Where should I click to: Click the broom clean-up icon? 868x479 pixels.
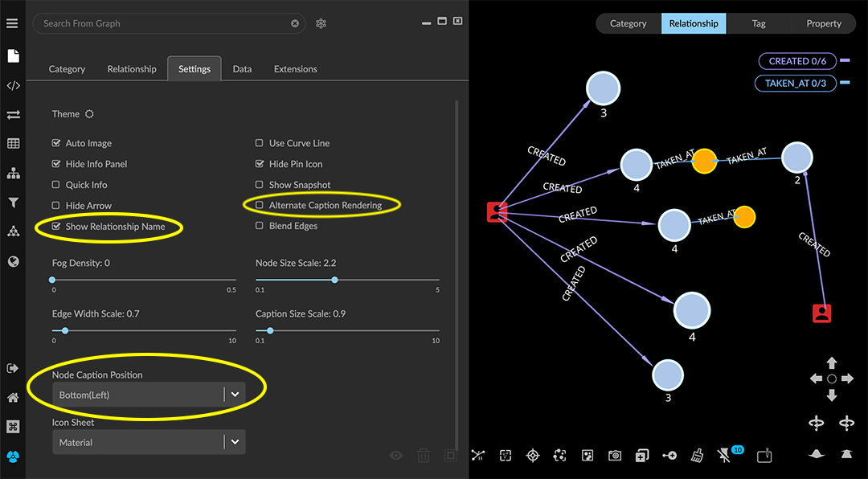coord(697,456)
